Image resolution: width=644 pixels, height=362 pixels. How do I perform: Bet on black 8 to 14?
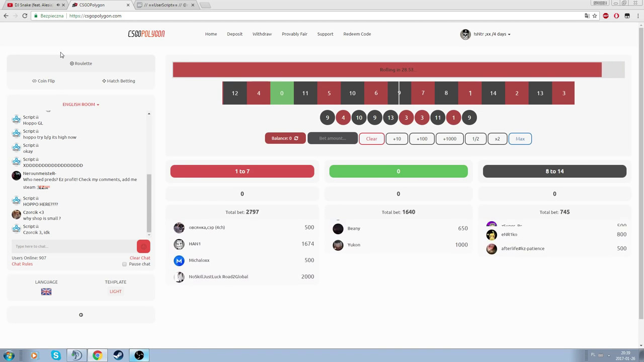(x=554, y=171)
